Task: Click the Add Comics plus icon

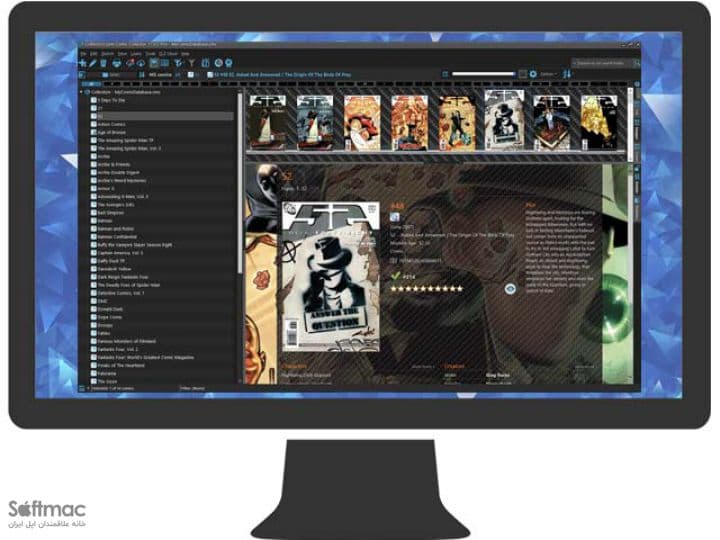Action: point(83,63)
